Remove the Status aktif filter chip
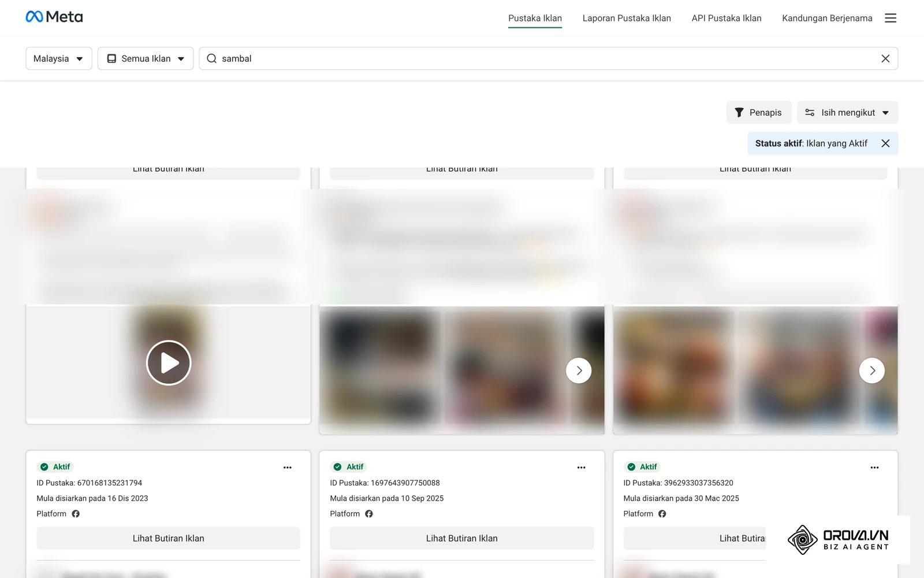The width and height of the screenshot is (924, 578). pos(885,143)
